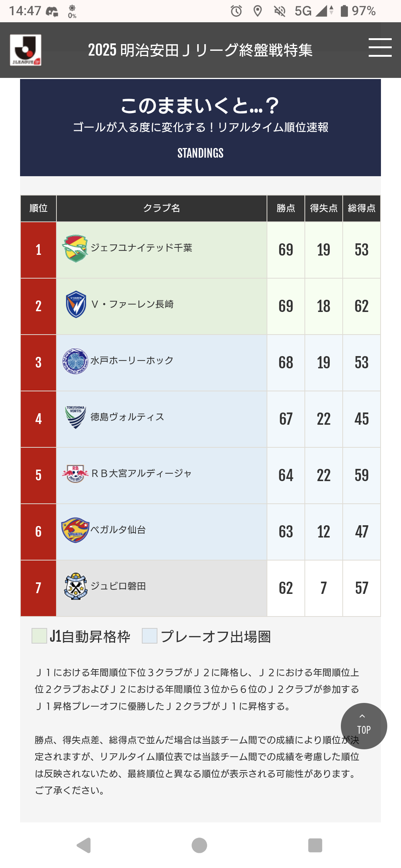Image resolution: width=401 pixels, height=868 pixels.
Task: Tap the J.League logo in header
Action: point(26,50)
